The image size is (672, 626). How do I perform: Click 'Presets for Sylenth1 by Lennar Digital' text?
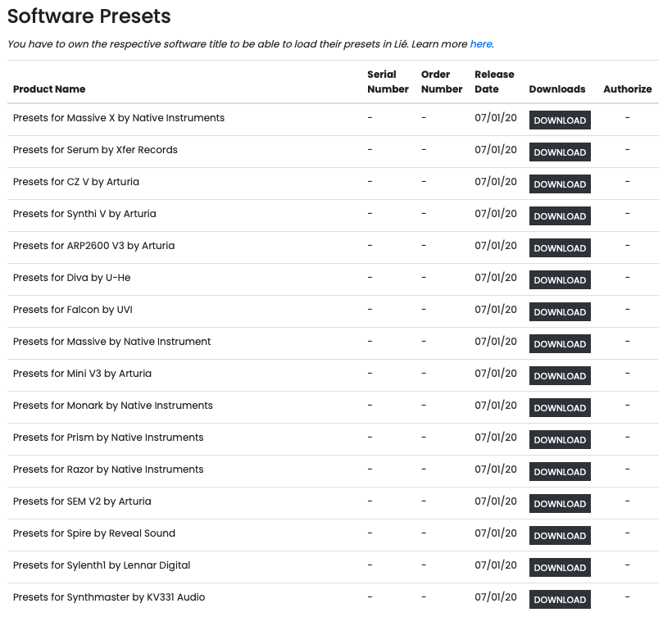(102, 565)
